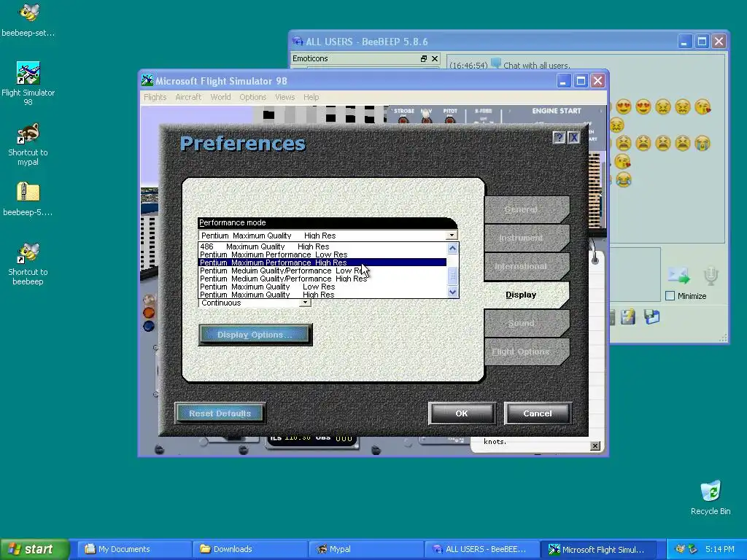Select Pentium Meduim Quality/Performance Low Res

click(322, 271)
